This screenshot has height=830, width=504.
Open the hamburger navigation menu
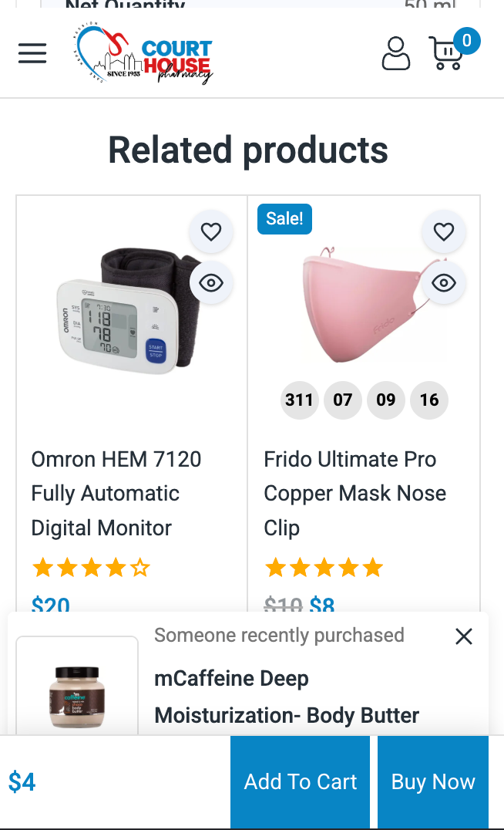[32, 53]
